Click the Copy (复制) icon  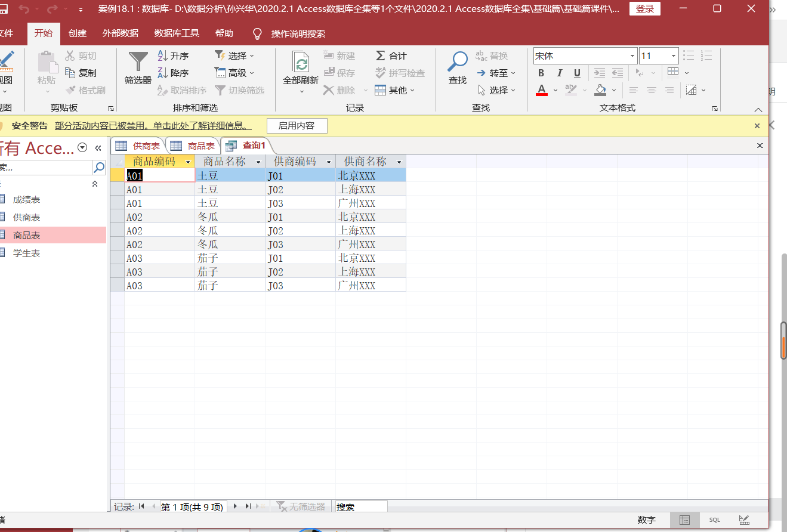(70, 73)
